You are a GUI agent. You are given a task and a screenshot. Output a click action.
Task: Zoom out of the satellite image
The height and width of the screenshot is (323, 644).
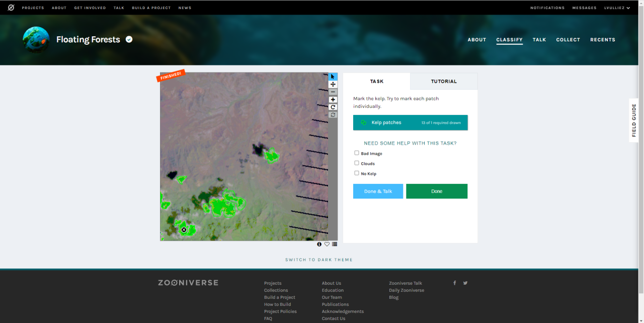(x=333, y=92)
